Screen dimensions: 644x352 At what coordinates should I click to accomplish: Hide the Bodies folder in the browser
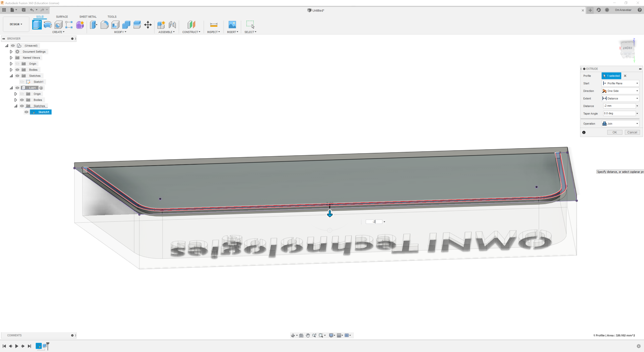tap(17, 70)
